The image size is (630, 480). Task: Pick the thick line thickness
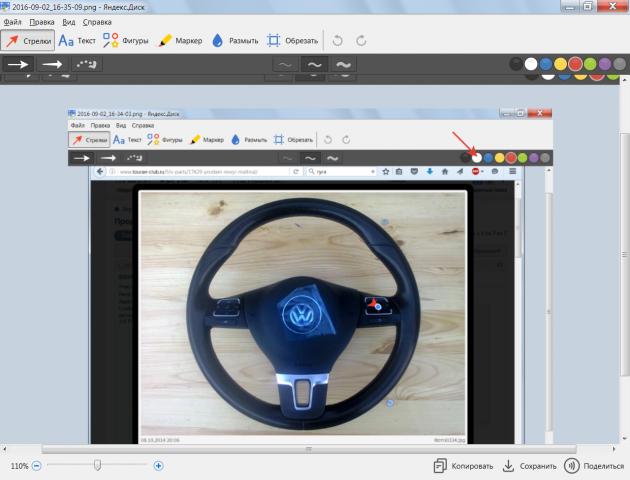tap(343, 64)
